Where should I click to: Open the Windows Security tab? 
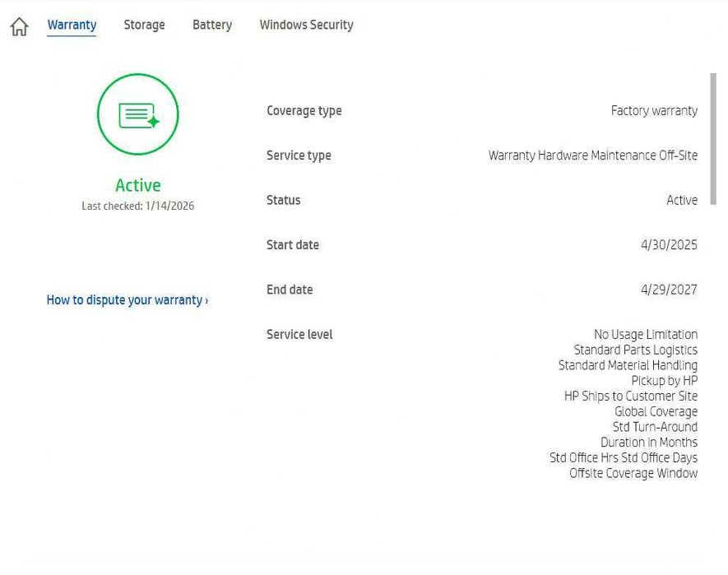(x=307, y=25)
